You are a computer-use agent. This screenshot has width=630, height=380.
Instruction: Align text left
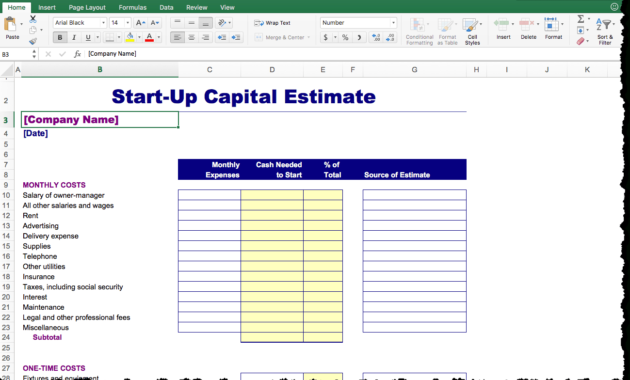(x=178, y=37)
